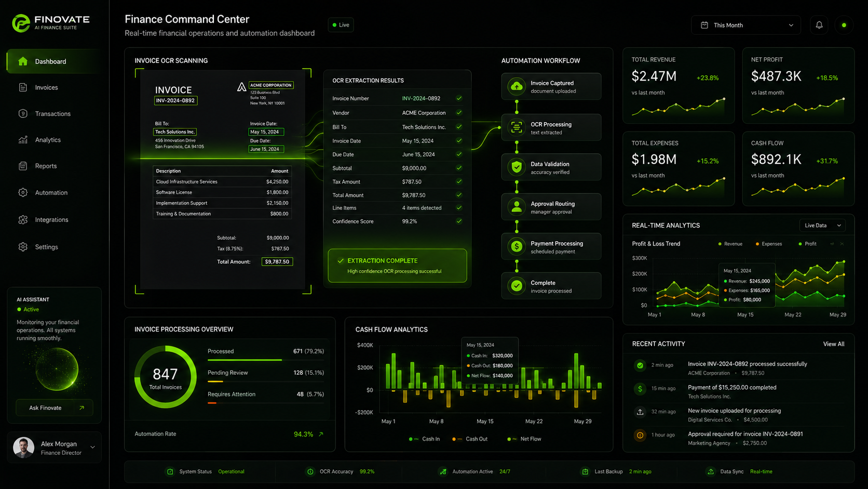Open the Live Data dropdown in analytics
The image size is (868, 489).
pos(822,226)
